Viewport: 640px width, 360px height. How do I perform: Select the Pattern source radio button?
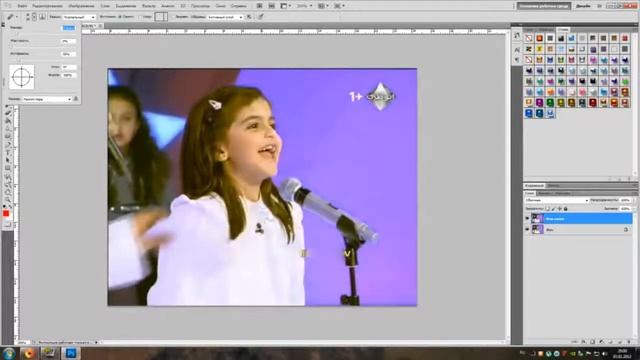[141, 17]
